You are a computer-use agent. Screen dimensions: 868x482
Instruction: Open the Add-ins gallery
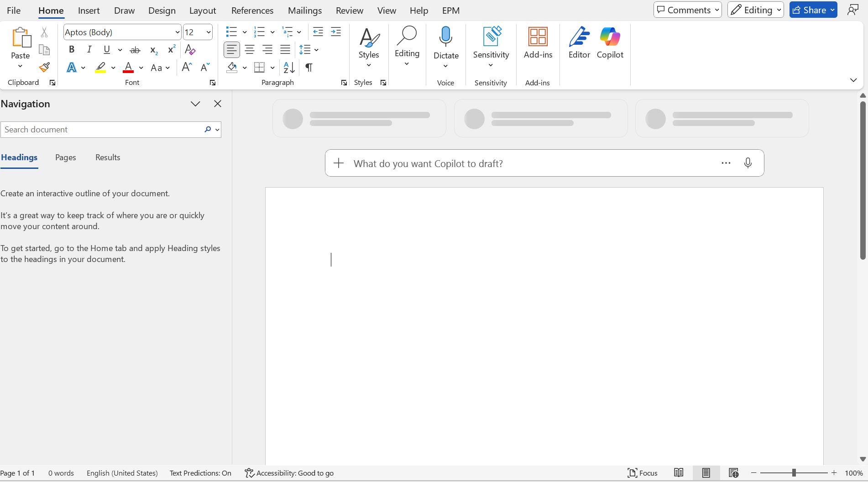point(538,42)
